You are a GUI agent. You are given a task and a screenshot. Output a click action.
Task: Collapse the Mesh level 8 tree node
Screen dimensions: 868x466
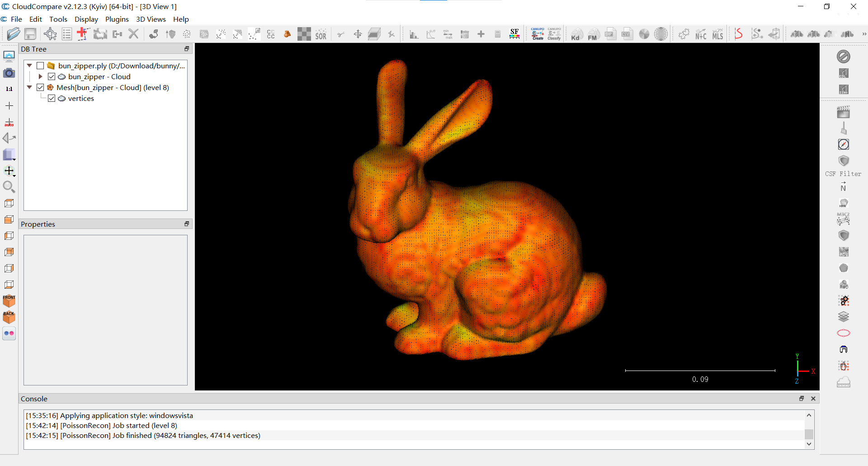pyautogui.click(x=29, y=87)
